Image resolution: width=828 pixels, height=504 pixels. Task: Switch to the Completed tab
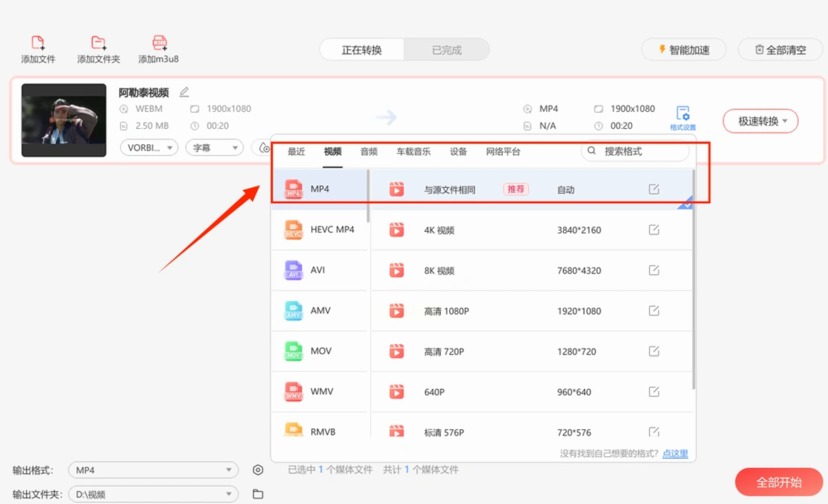tap(446, 50)
